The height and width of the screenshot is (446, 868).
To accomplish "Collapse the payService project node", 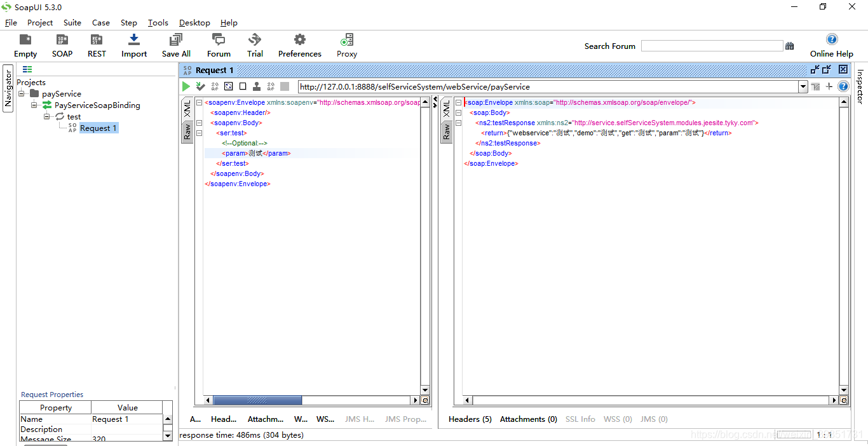I will tap(21, 94).
